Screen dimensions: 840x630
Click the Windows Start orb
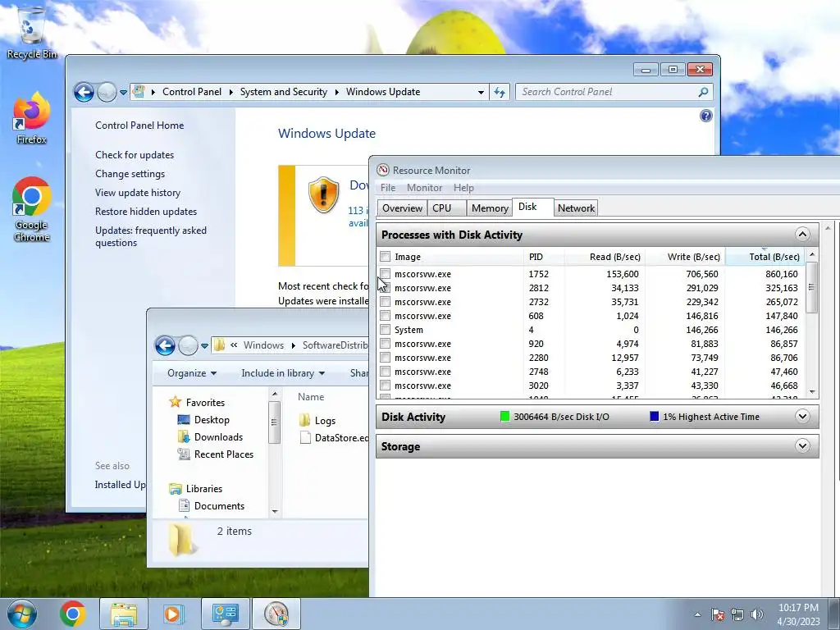22,614
